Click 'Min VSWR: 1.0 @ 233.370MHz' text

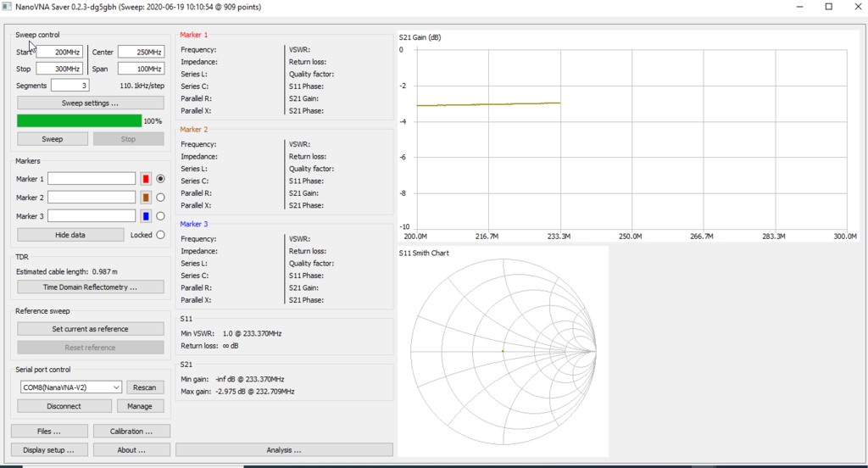(231, 333)
